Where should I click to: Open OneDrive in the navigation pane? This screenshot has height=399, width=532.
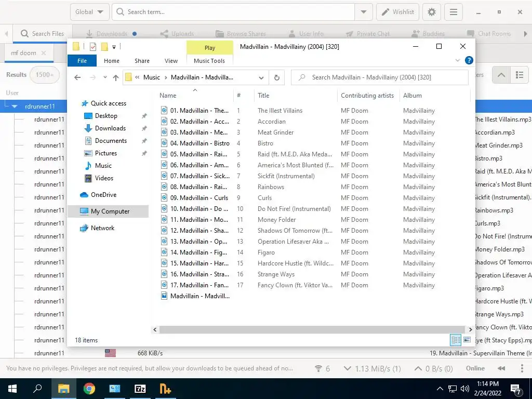tap(103, 195)
